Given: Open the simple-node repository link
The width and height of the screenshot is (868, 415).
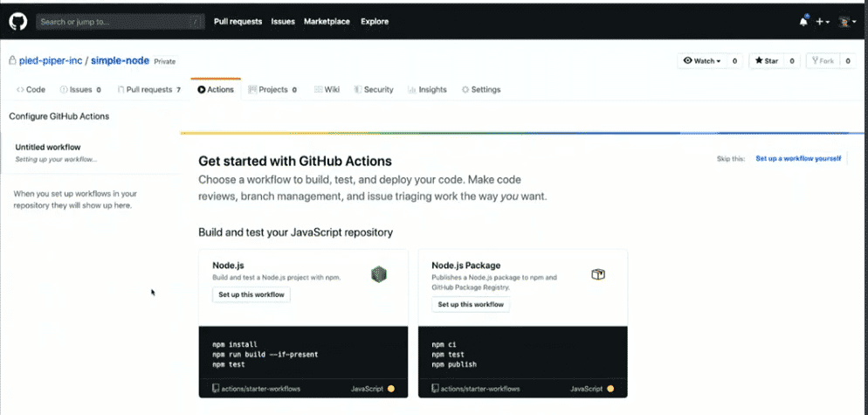Looking at the screenshot, I should [120, 60].
